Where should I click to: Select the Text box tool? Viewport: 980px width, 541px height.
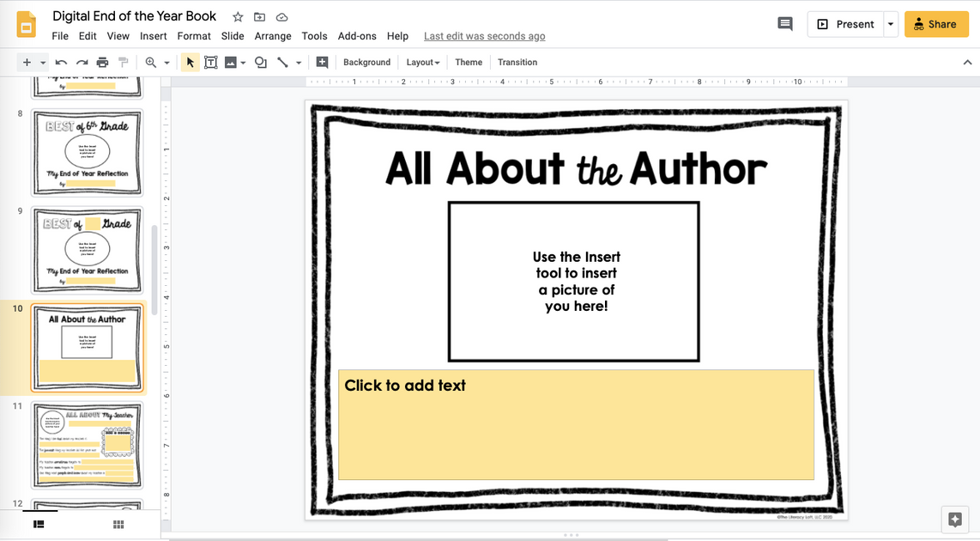210,62
